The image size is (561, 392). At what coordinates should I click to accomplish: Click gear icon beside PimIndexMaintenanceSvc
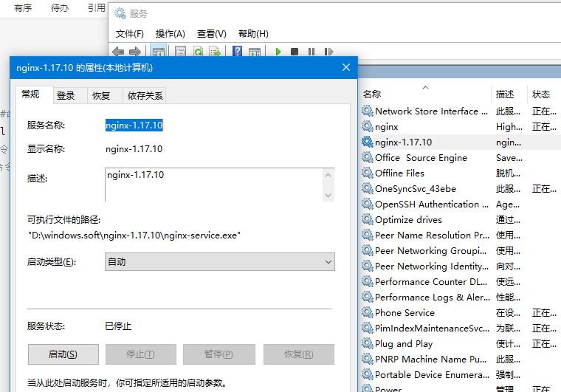368,328
